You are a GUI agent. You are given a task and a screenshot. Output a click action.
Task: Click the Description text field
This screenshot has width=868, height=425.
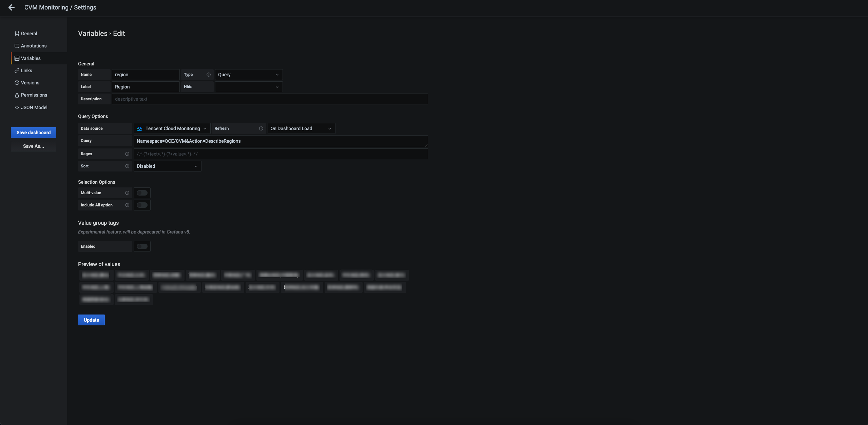coord(270,99)
